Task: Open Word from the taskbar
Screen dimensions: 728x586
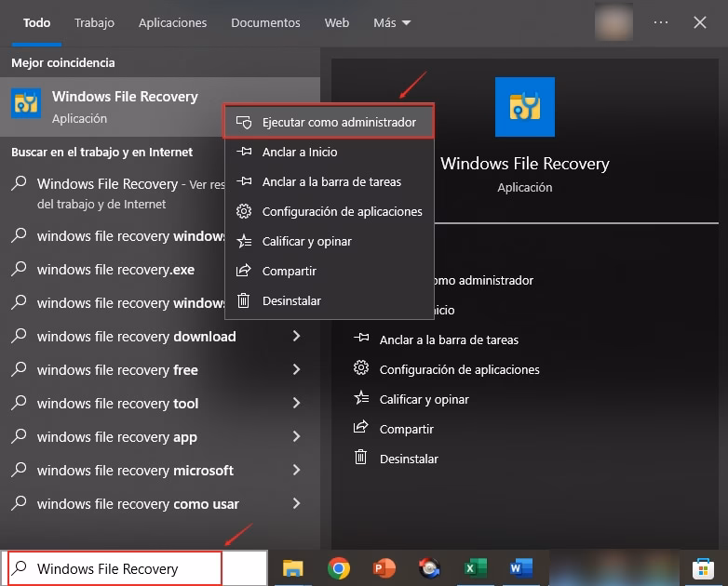Action: (x=521, y=568)
